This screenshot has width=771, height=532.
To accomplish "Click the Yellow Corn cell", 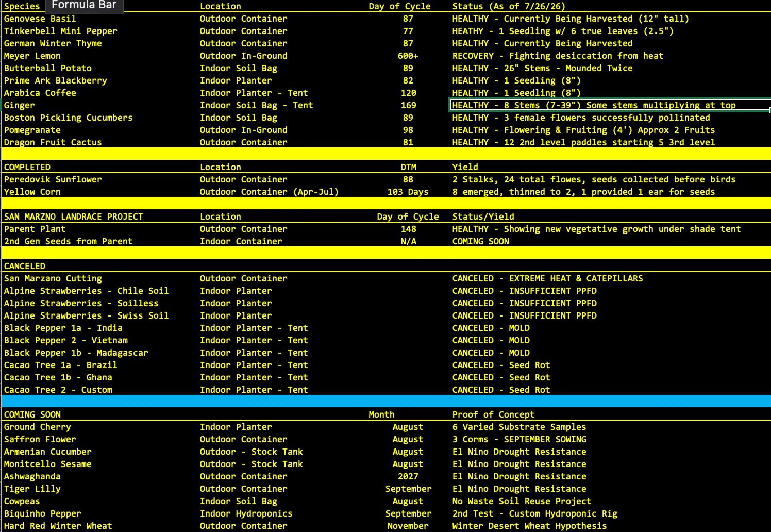I will tap(32, 192).
